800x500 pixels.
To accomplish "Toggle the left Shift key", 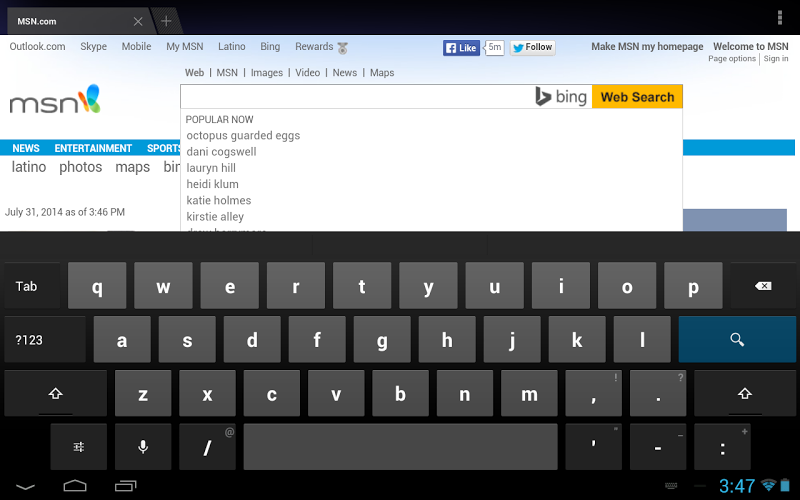I will 56,393.
